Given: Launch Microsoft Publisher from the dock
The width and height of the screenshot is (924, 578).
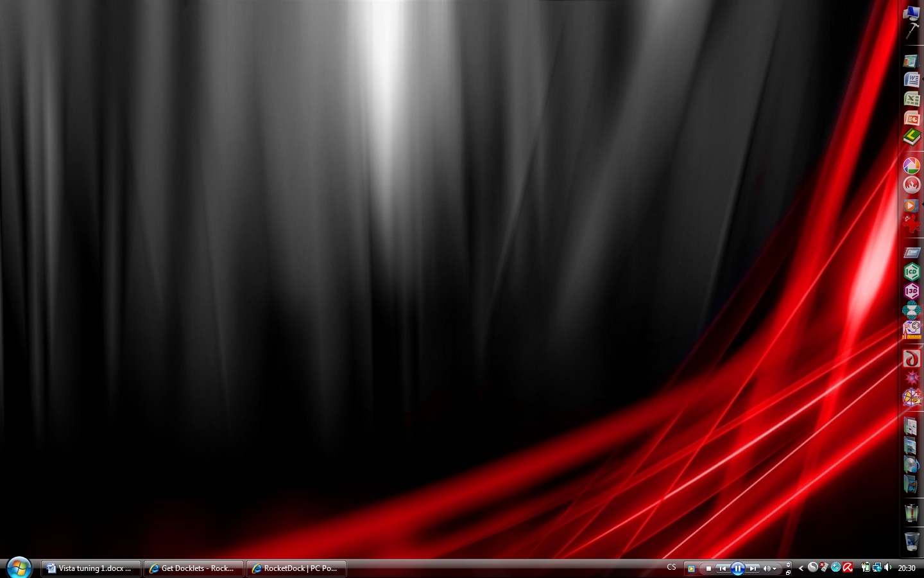Looking at the screenshot, I should 912,61.
